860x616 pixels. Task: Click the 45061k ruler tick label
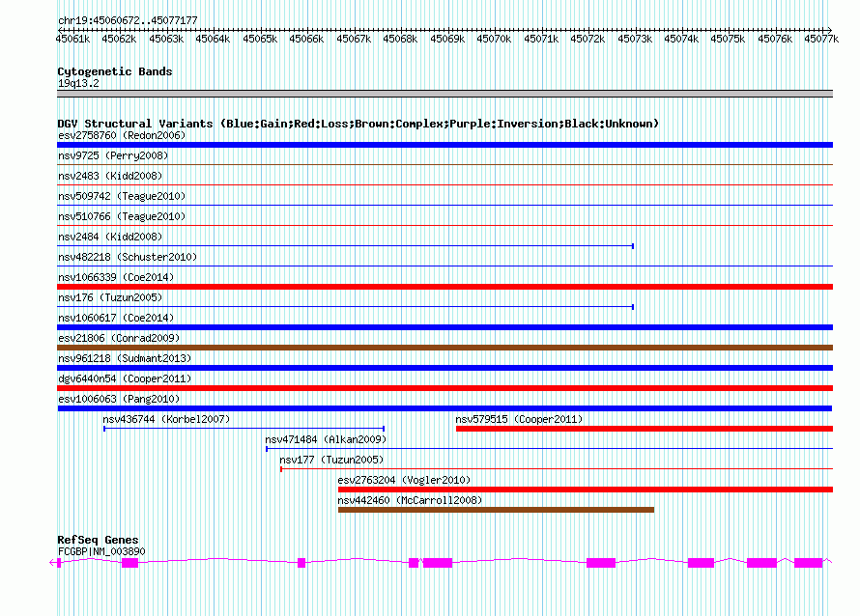[72, 39]
